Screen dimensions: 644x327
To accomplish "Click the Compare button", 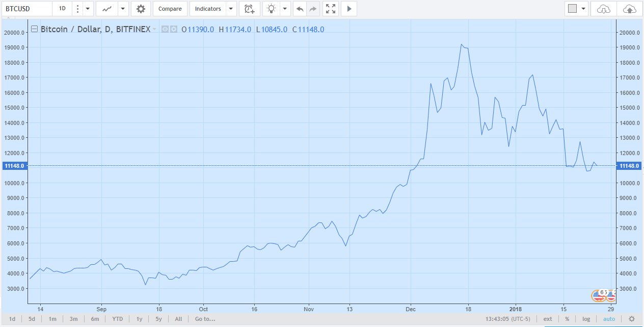I will pos(170,9).
